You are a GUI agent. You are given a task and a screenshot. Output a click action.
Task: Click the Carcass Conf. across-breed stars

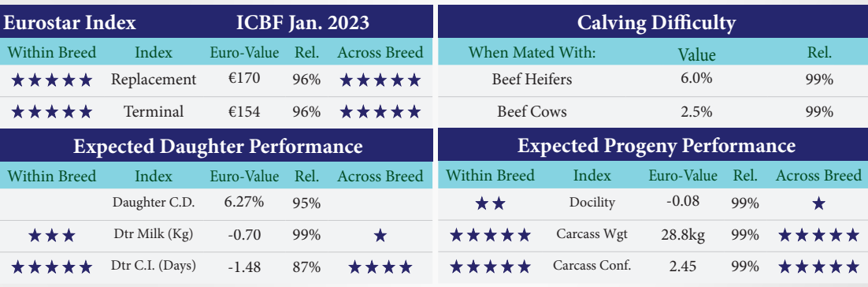click(x=818, y=267)
